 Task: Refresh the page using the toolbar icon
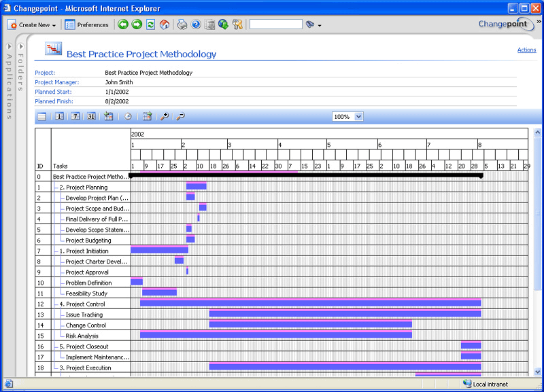click(150, 24)
